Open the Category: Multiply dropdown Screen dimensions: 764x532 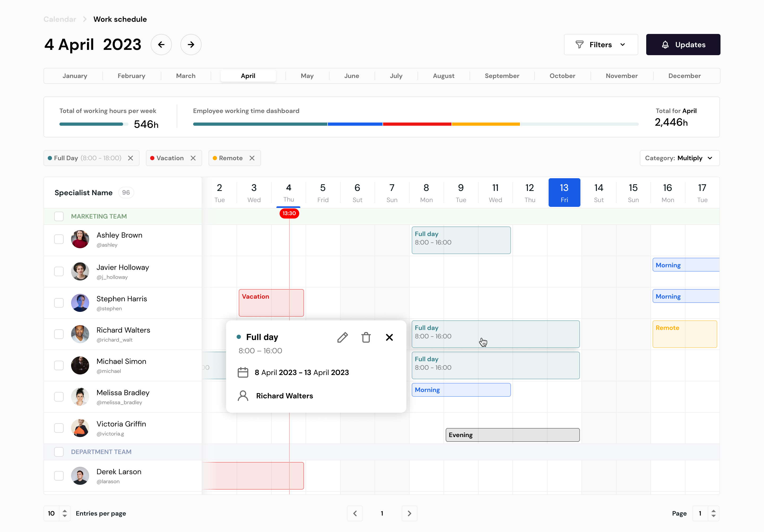679,158
